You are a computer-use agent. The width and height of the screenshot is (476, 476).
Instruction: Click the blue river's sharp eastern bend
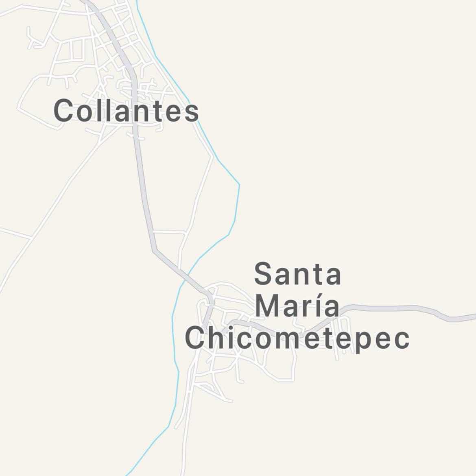coord(238,185)
